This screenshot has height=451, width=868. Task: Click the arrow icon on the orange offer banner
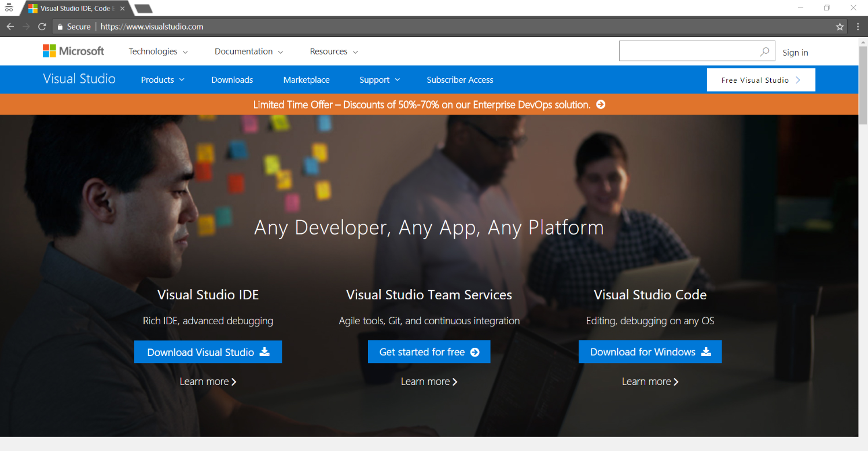pos(601,105)
